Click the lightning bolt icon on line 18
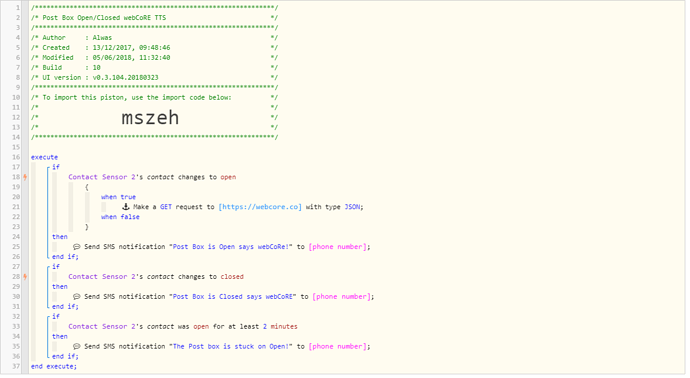690x378 pixels. click(x=25, y=177)
